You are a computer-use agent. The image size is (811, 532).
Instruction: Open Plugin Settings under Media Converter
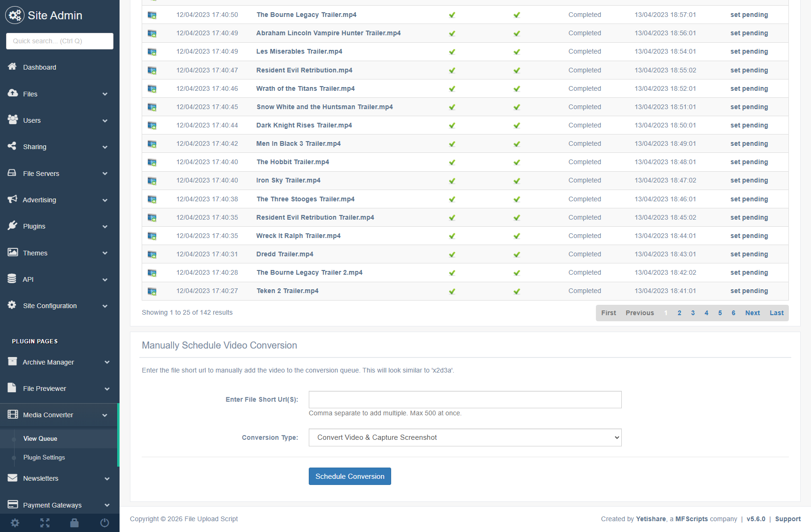tap(44, 457)
